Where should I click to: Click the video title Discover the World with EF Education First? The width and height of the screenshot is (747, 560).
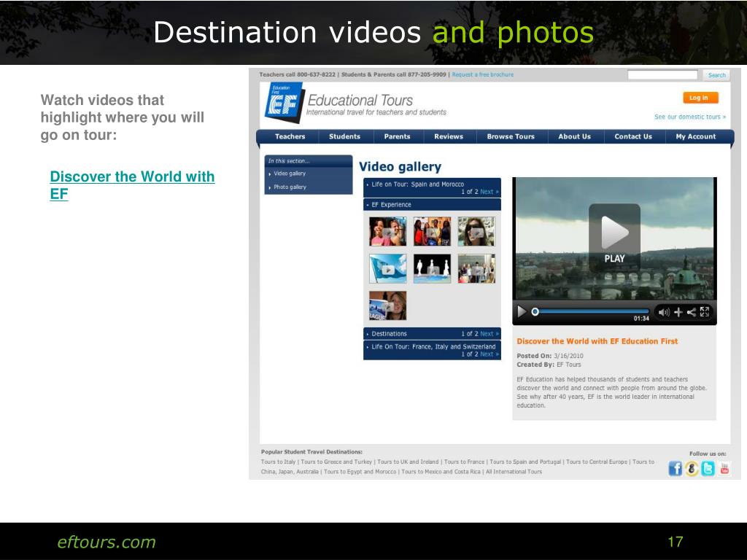[x=597, y=341]
